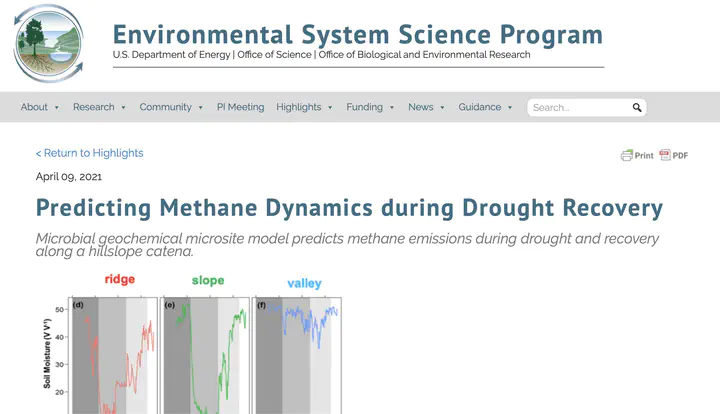Expand the Guidance dropdown arrow
Screen dimensions: 720x414
tap(510, 107)
